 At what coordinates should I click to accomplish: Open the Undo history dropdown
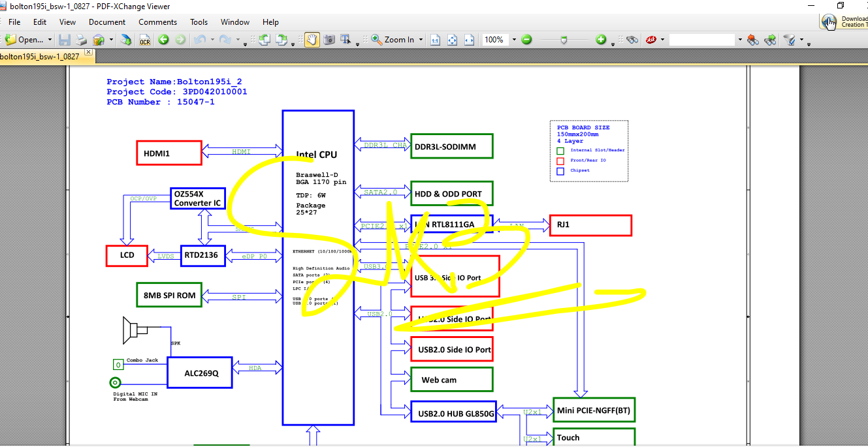(212, 40)
